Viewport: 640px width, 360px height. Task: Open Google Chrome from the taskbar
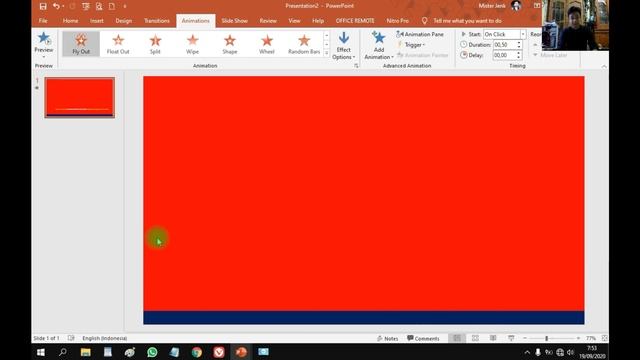pos(197,352)
